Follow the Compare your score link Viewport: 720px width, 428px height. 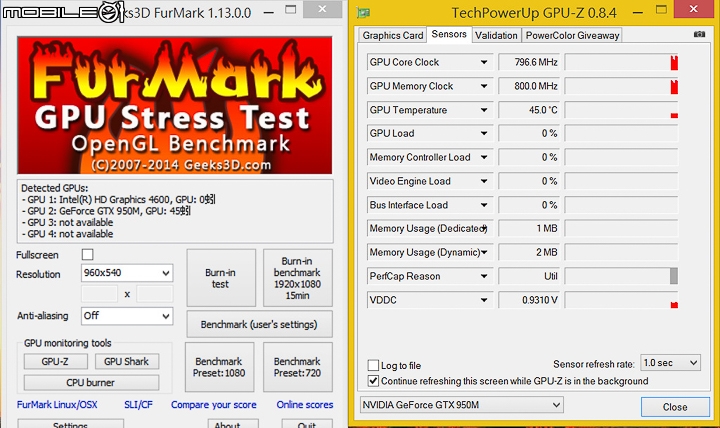tap(214, 405)
